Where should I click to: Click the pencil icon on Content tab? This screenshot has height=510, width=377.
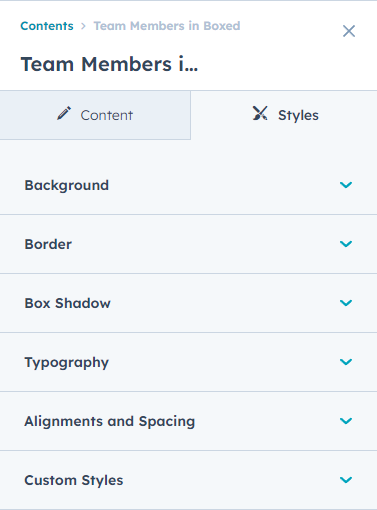(x=64, y=113)
